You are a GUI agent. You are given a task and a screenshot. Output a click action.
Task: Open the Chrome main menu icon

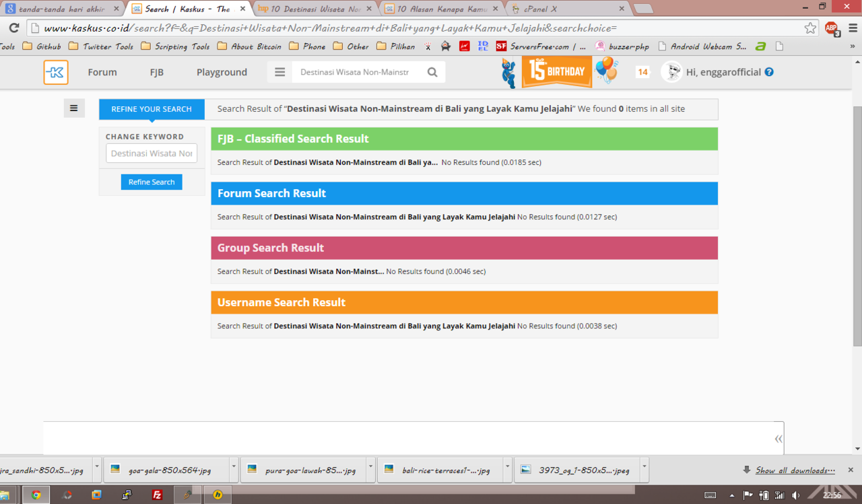coord(853,28)
